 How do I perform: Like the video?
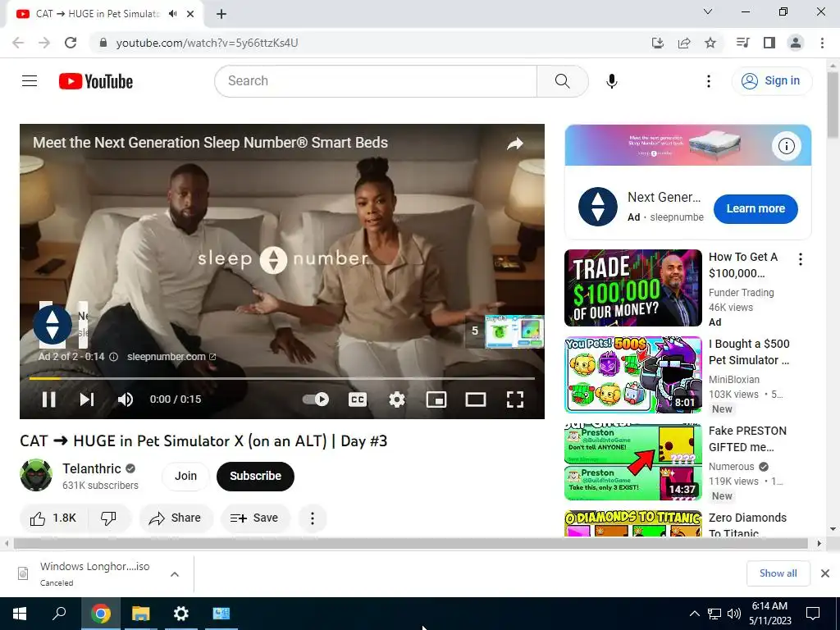tap(53, 518)
